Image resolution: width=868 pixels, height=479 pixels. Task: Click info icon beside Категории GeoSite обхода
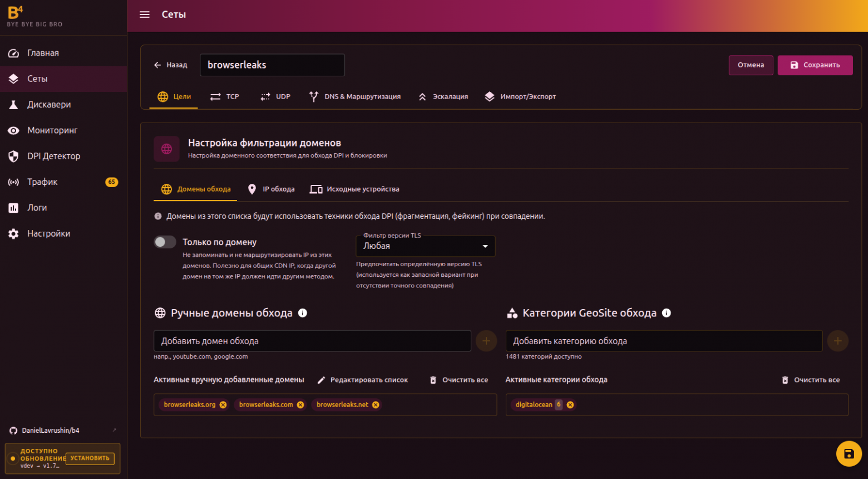click(667, 313)
